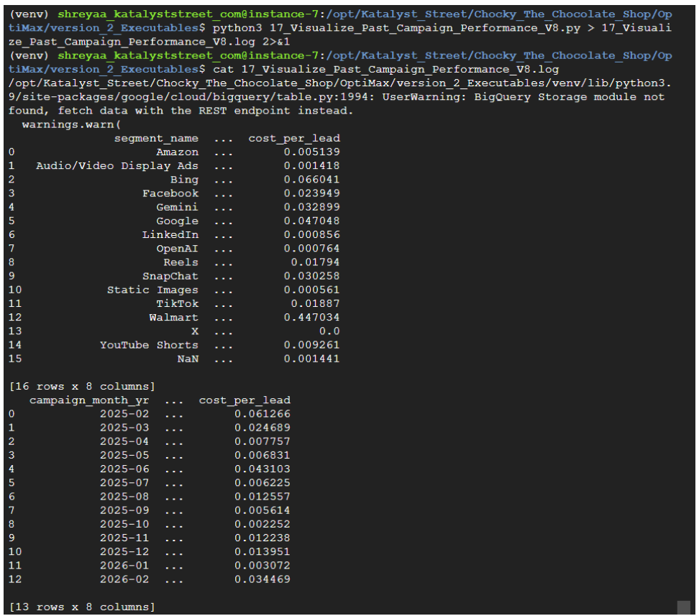Click cost value 0.001441
This screenshot has width=699, height=616.
pyautogui.click(x=311, y=359)
